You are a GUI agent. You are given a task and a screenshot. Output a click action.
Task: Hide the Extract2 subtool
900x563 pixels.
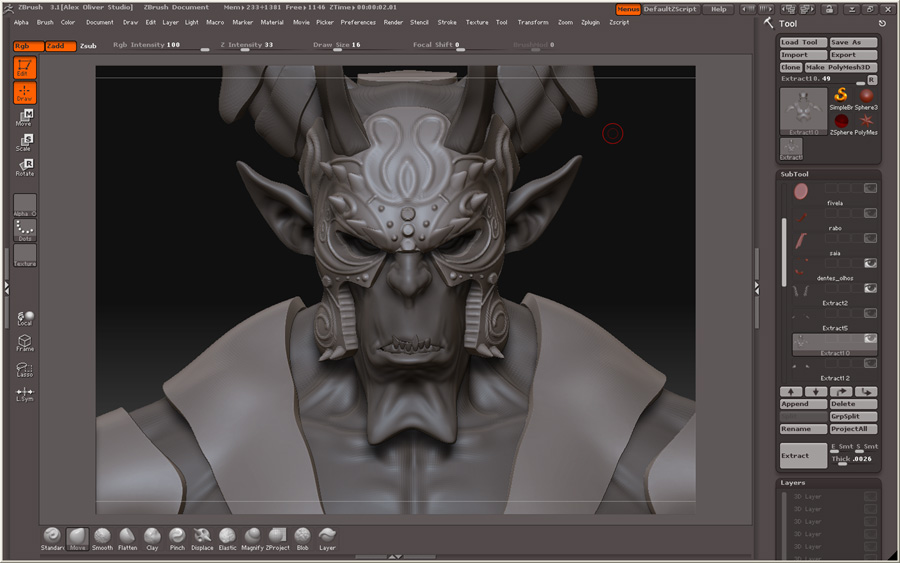(870, 288)
